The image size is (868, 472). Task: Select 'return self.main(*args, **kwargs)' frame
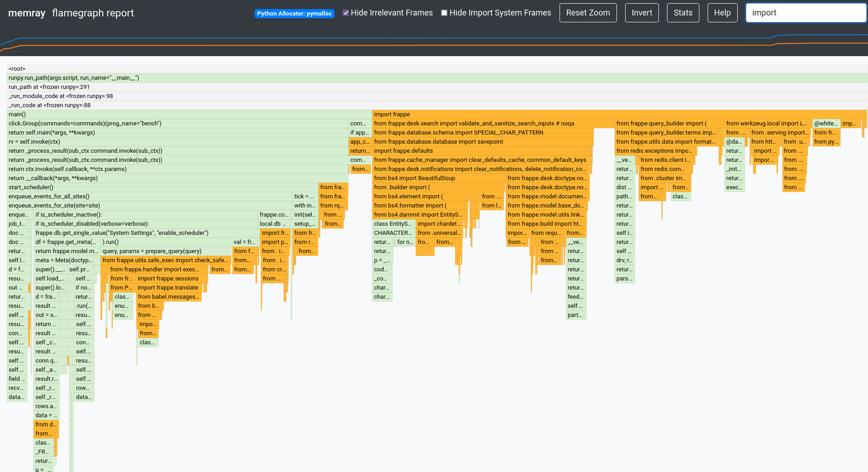tap(178, 133)
